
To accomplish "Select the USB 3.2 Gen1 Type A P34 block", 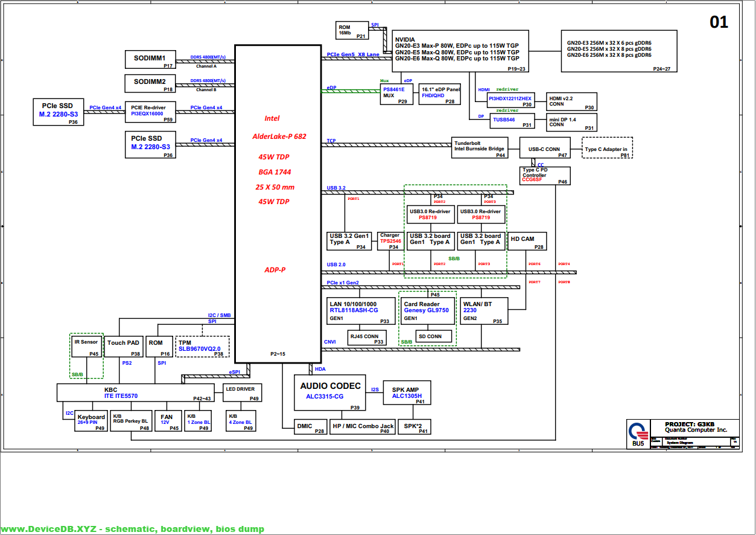I will [x=351, y=241].
